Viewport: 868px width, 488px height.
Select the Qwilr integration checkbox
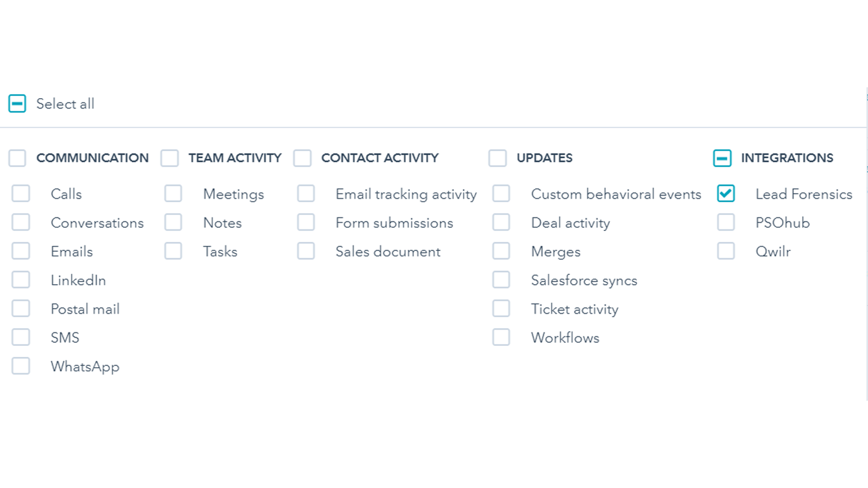pyautogui.click(x=725, y=251)
